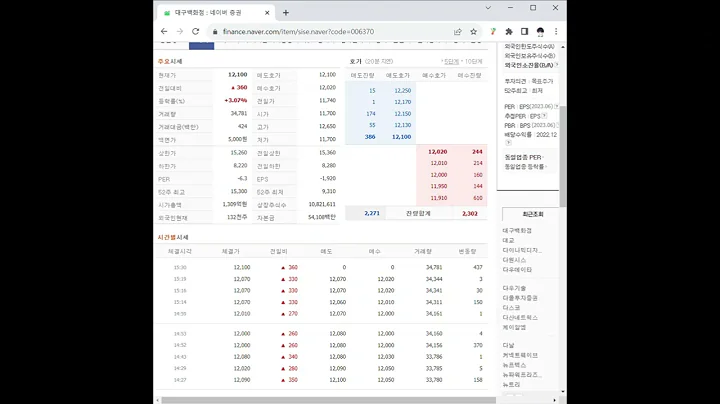Open 디스코 from recently viewed
This screenshot has width=720, height=404.
click(511, 308)
